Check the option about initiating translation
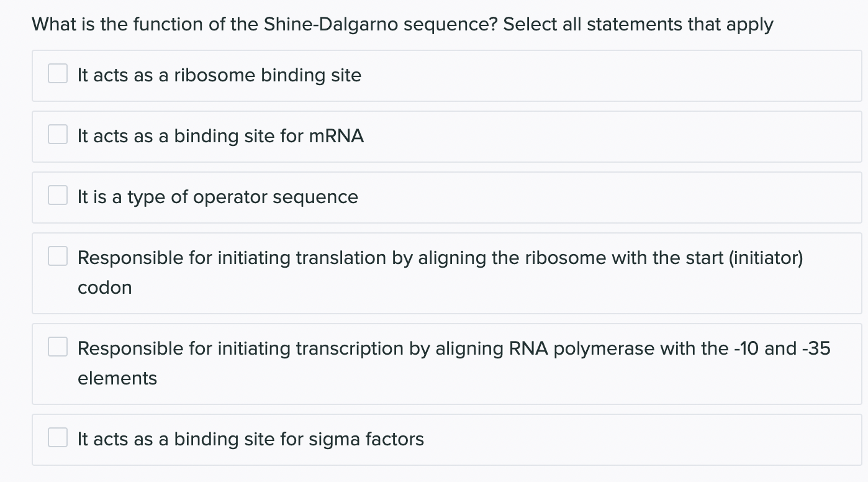Screen dimensions: 868x482 point(57,255)
